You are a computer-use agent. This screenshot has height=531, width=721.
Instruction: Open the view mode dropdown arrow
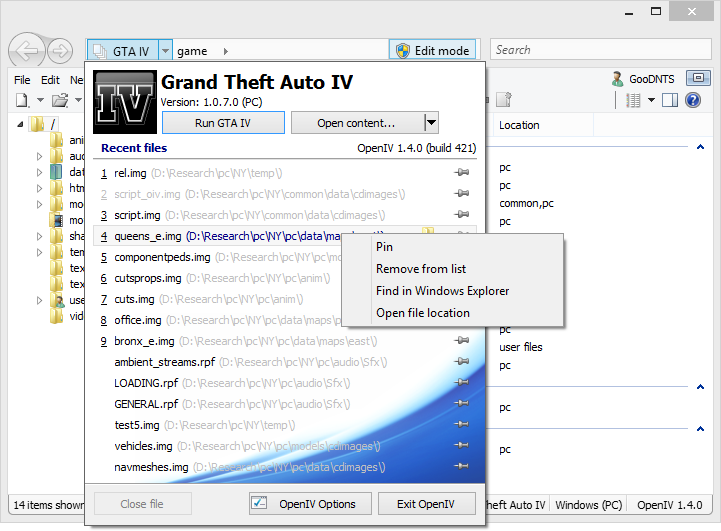(x=651, y=100)
